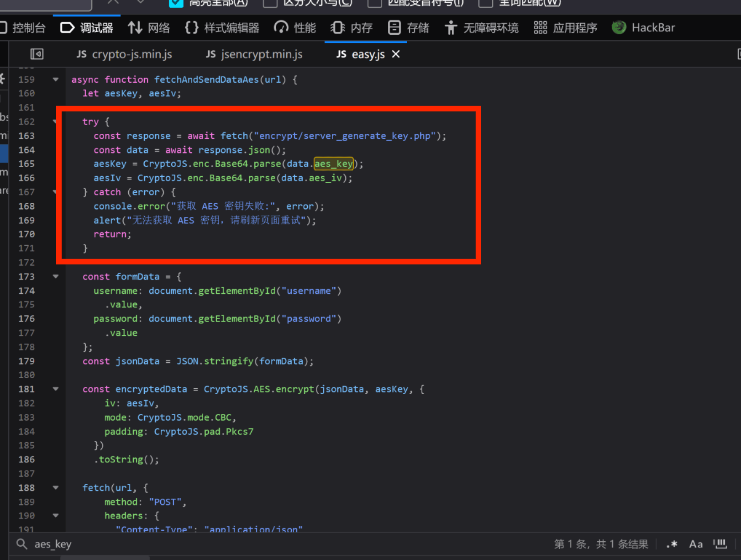The image size is (741, 560).
Task: Check the 全词匹配(W) whole words checkbox
Action: coord(485,2)
